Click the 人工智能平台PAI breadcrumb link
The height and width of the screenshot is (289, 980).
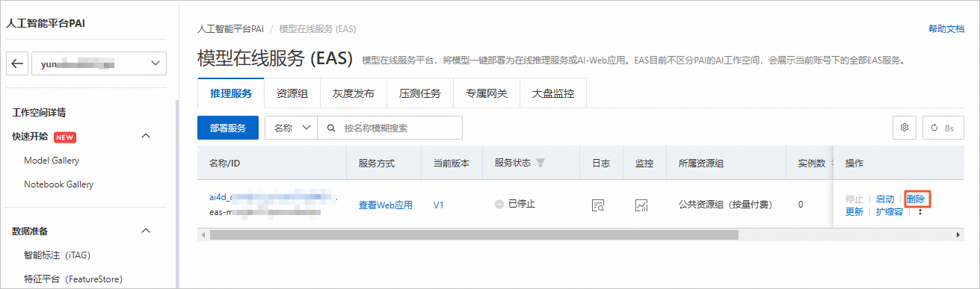pos(231,29)
